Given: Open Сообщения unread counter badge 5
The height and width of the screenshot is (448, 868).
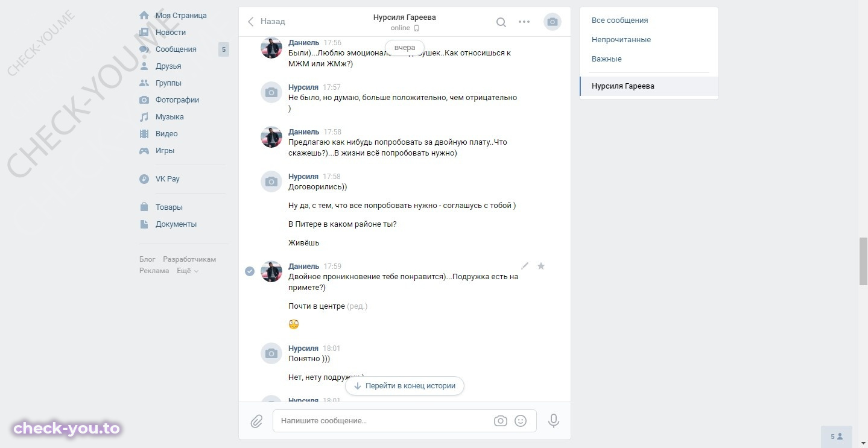Looking at the screenshot, I should (x=224, y=49).
